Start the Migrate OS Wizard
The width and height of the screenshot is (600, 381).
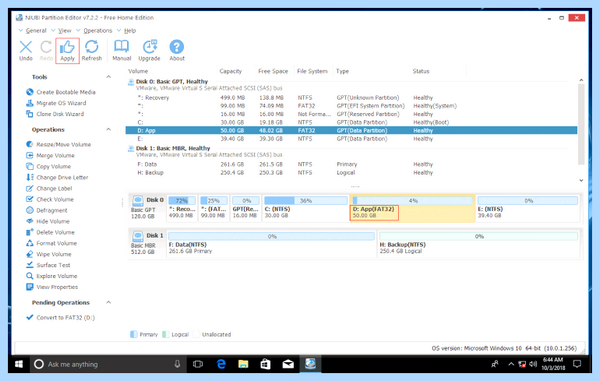tap(56, 103)
